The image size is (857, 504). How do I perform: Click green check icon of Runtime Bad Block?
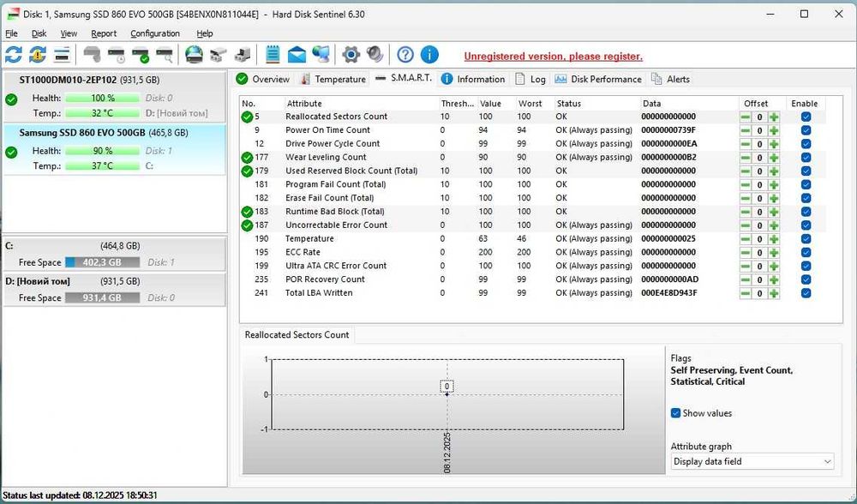pos(247,212)
